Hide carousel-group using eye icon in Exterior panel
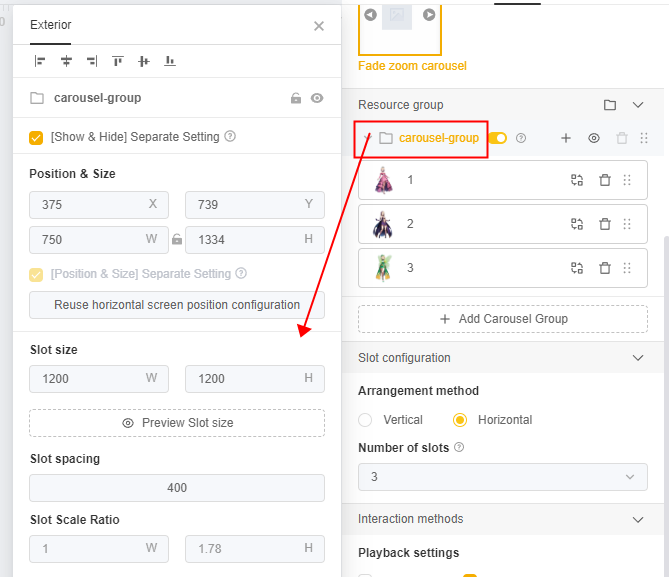The width and height of the screenshot is (669, 577). (317, 98)
